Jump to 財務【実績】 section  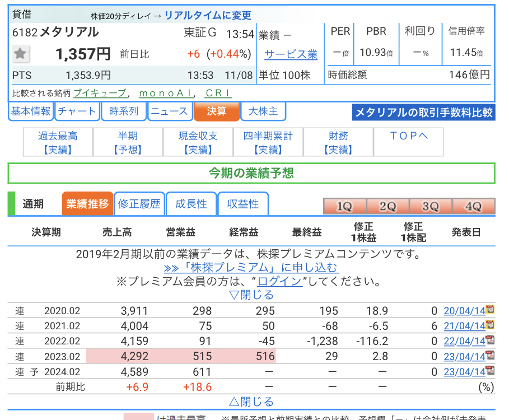[x=338, y=142]
